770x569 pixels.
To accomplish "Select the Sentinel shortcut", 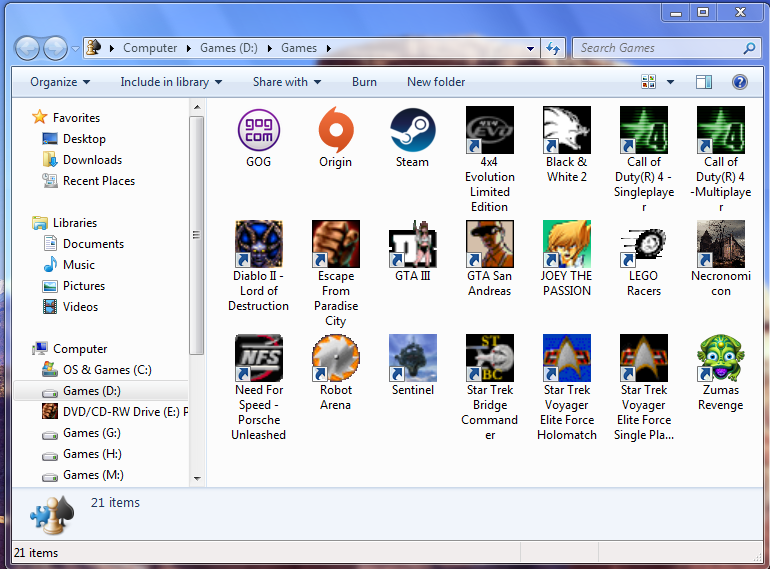I will 412,358.
